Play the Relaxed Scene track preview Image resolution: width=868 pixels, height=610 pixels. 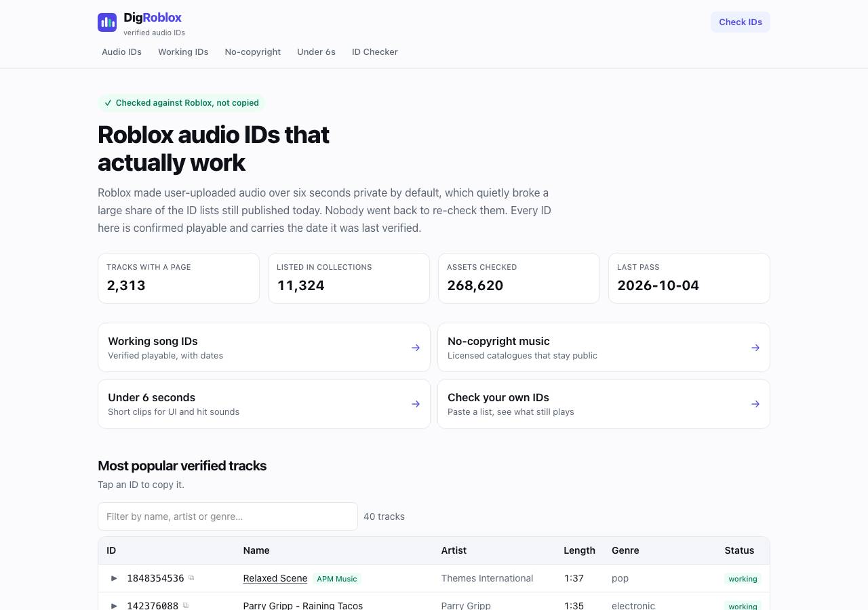pos(114,578)
